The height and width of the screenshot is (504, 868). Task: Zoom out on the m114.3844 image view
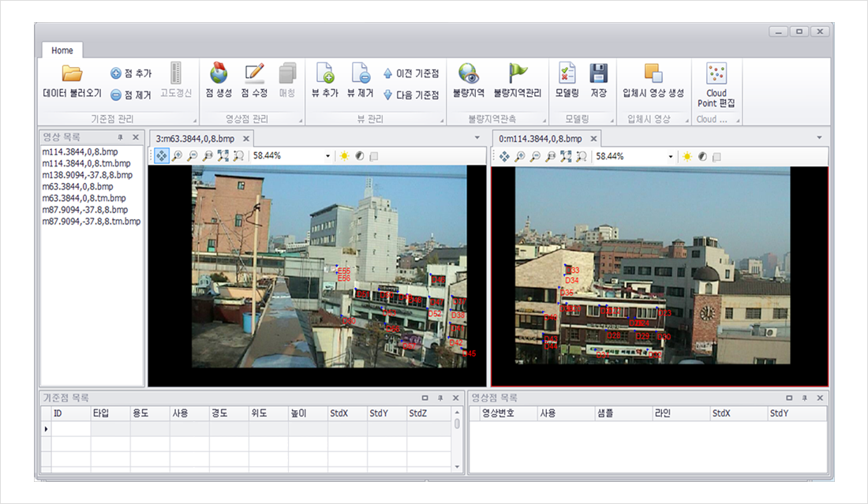click(535, 157)
